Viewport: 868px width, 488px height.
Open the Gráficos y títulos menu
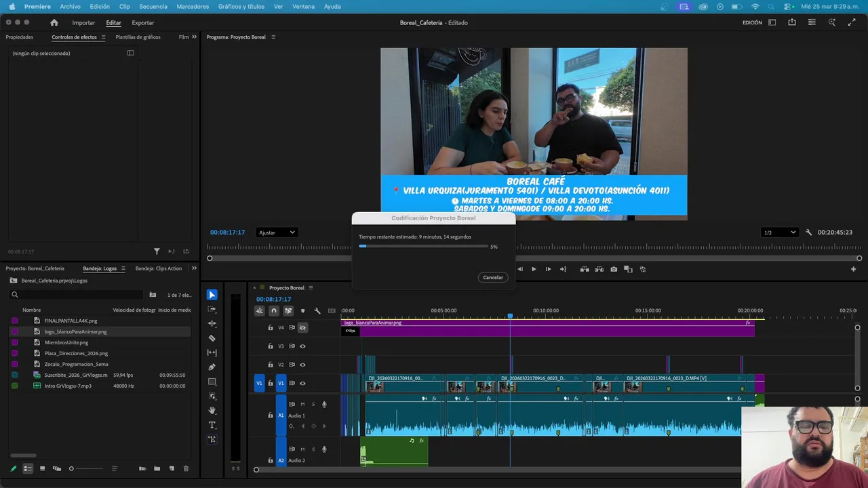click(x=241, y=6)
